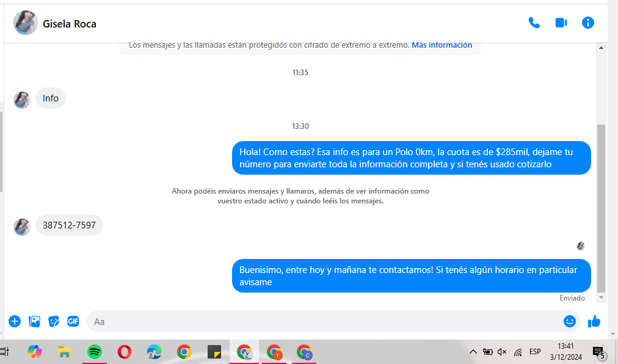
Task: Open Google Chrome from taskbar
Action: click(184, 352)
